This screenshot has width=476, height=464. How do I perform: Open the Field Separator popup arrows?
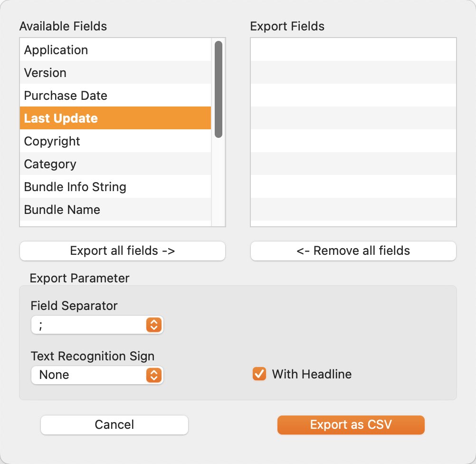[x=154, y=325]
